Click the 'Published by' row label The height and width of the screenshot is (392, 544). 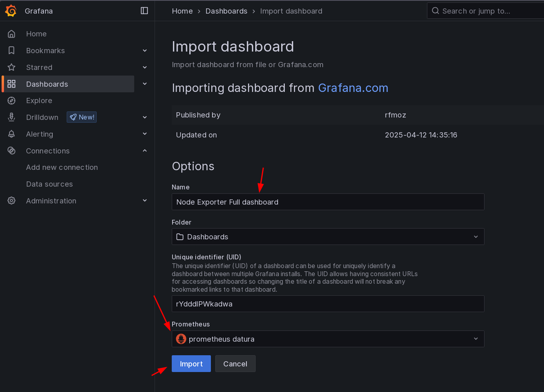click(198, 115)
